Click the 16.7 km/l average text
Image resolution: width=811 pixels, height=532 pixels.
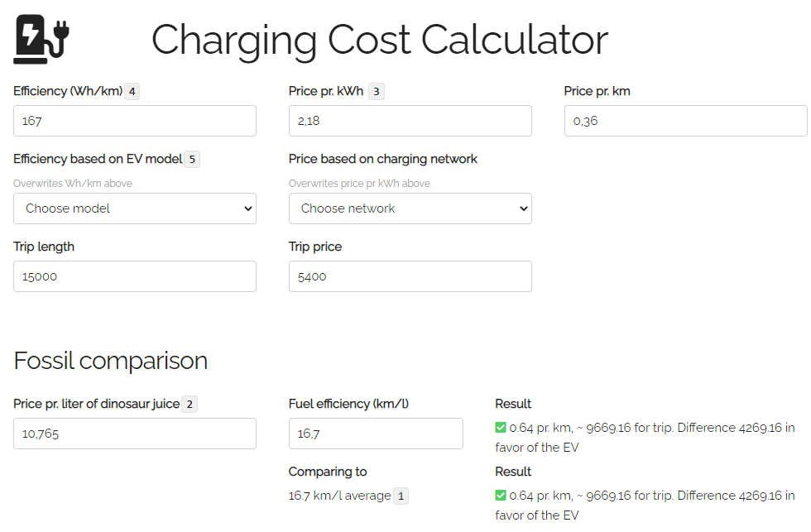(339, 496)
